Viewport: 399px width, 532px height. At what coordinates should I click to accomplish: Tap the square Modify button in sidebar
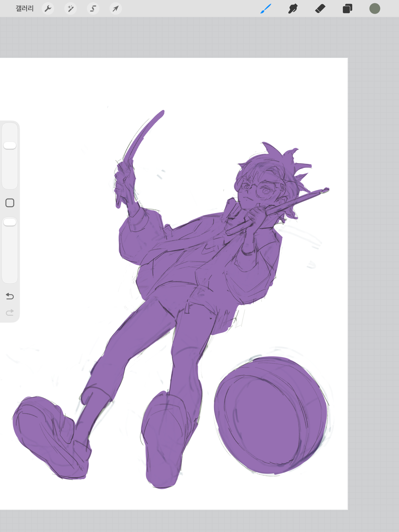coord(10,203)
